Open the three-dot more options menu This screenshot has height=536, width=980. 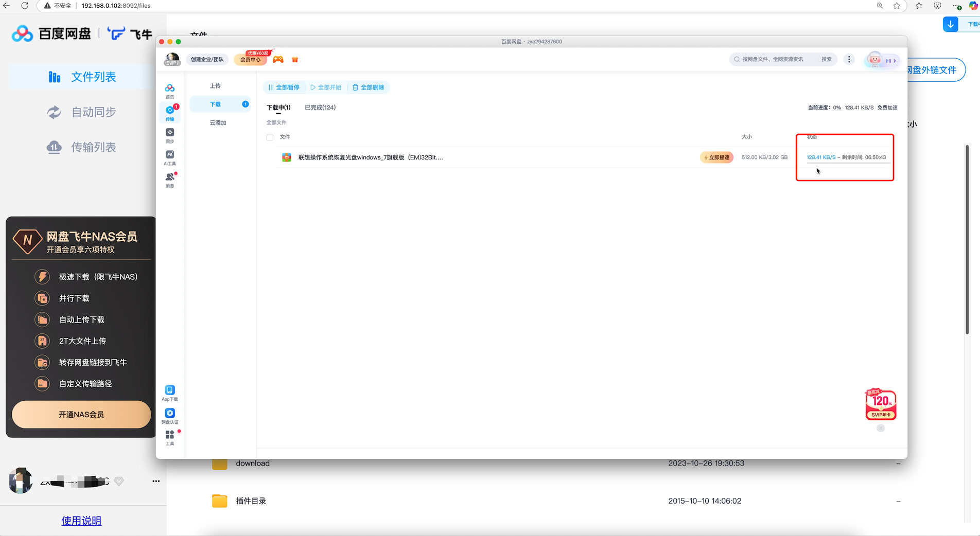849,60
